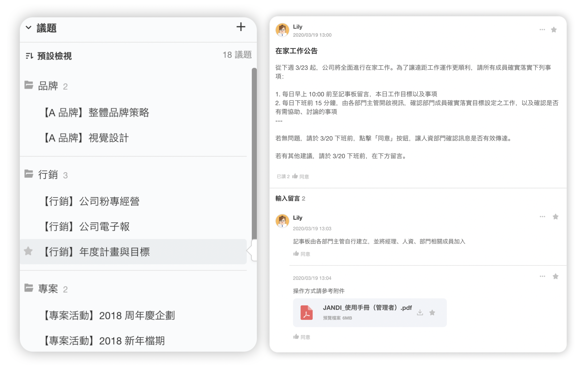
Task: Open the 預設檢視 sort view options
Action: (30, 56)
